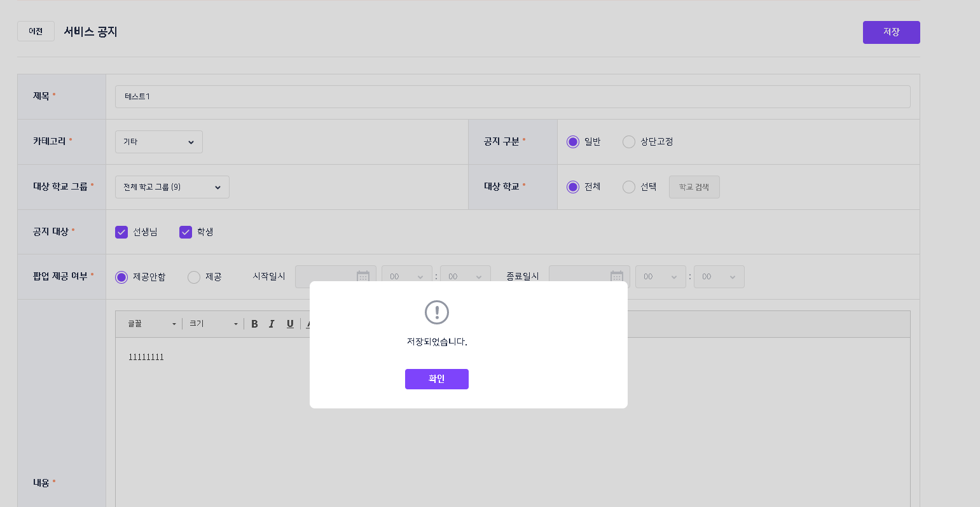Open the 글꼴 font dropdown
This screenshot has width=980, height=507.
coord(152,324)
